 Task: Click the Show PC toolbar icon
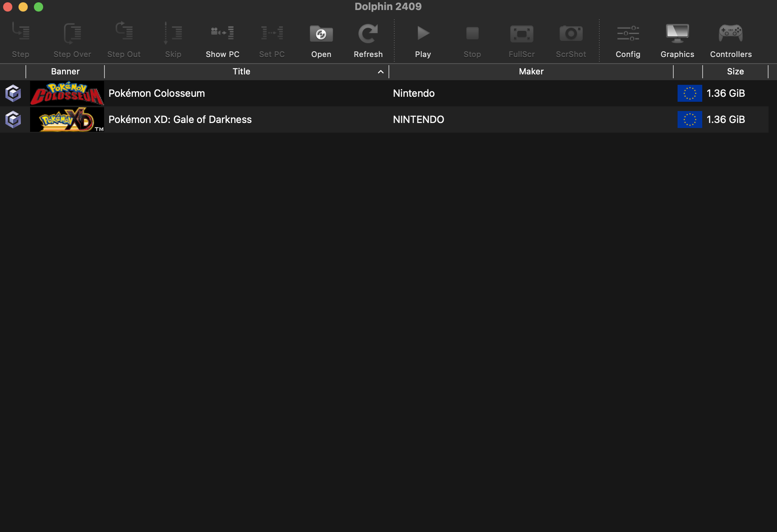(x=222, y=33)
